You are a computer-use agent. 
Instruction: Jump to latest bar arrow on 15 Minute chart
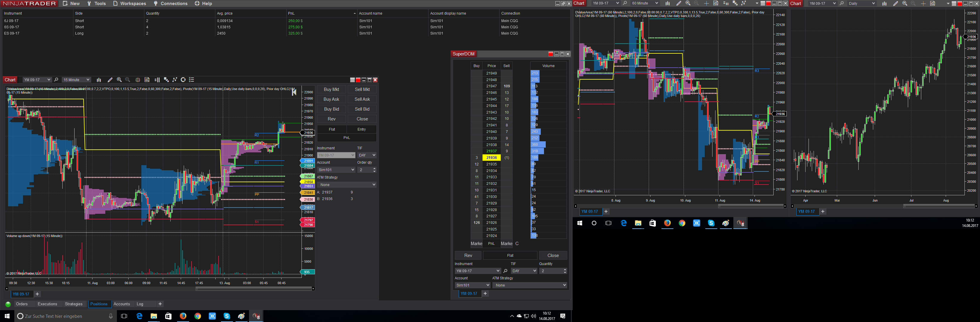[294, 92]
